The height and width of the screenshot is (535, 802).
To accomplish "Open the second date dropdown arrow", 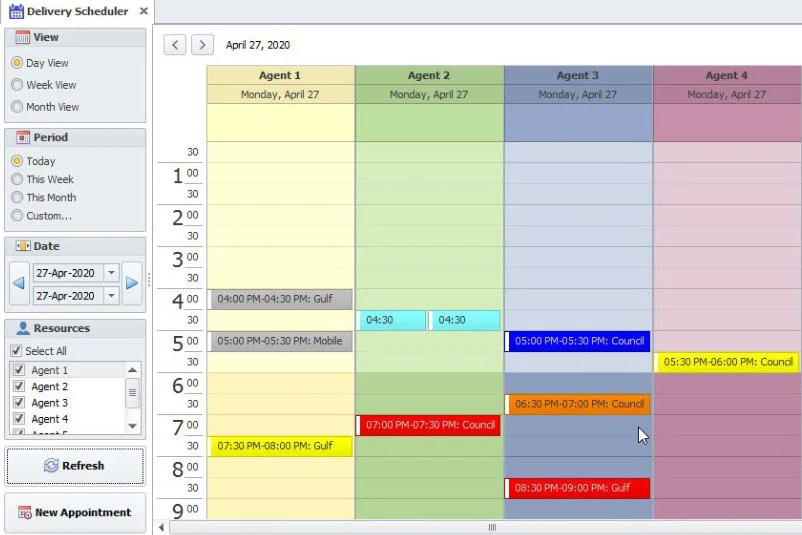I will [111, 296].
